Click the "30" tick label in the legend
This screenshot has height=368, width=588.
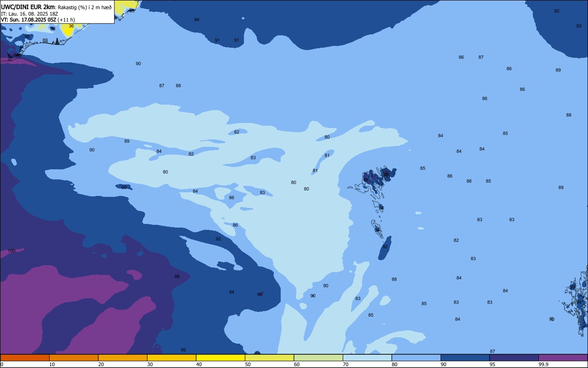pyautogui.click(x=150, y=364)
